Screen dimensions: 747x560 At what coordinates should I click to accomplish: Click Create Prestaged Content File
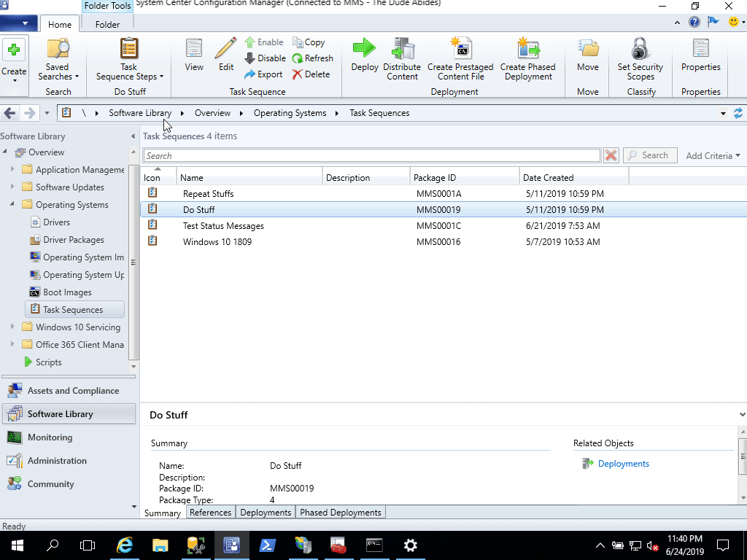click(x=460, y=60)
